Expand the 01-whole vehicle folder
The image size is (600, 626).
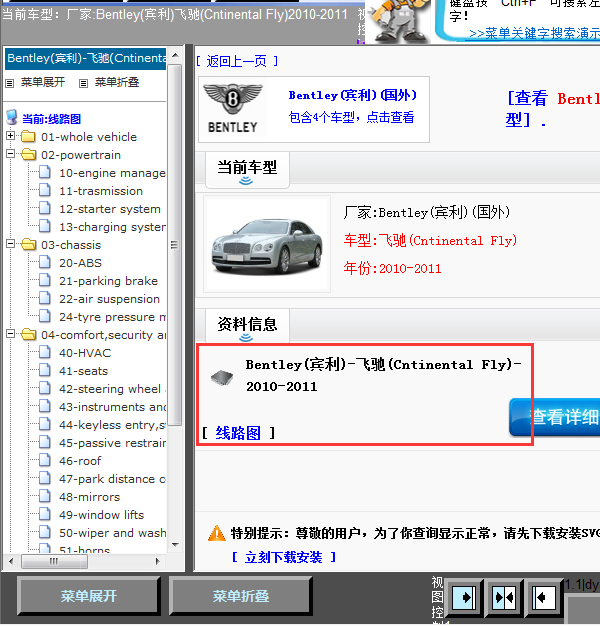point(11,136)
